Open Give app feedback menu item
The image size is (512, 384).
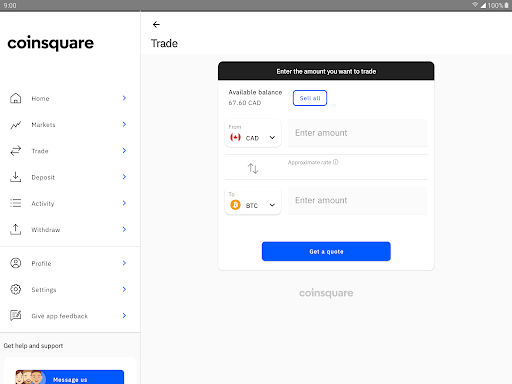tap(70, 315)
